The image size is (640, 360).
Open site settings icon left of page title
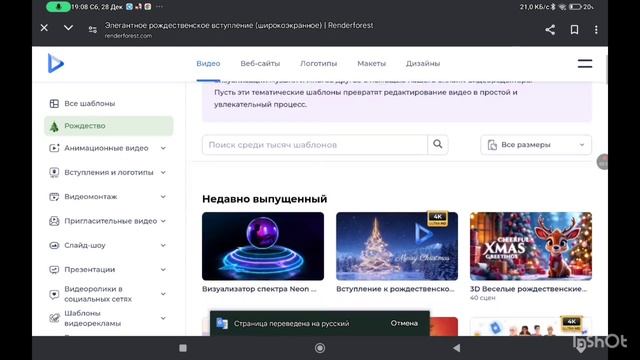pos(93,29)
